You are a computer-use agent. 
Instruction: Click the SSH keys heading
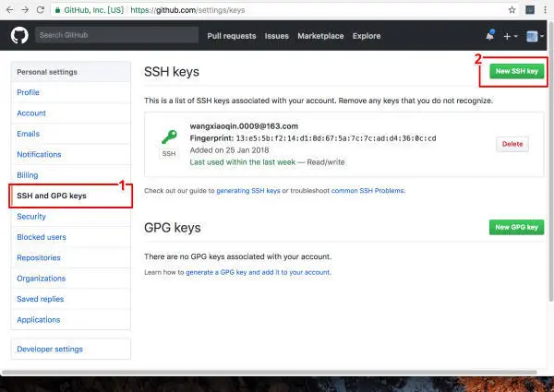[x=172, y=72]
